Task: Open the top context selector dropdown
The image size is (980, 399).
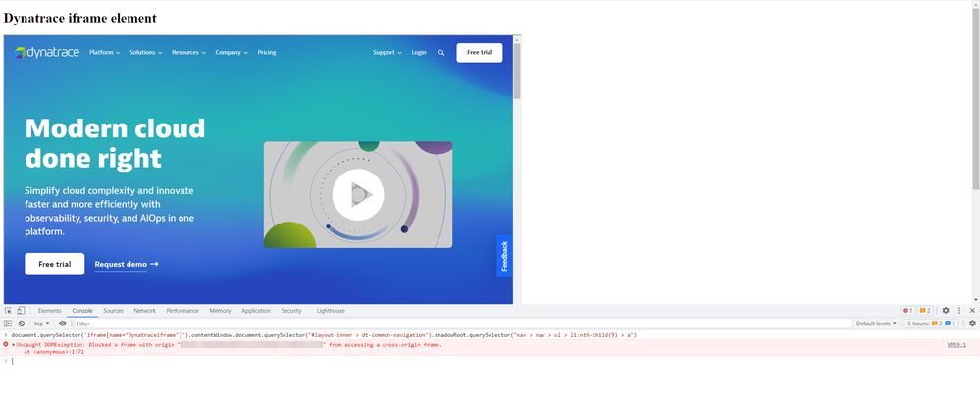Action: (41, 324)
